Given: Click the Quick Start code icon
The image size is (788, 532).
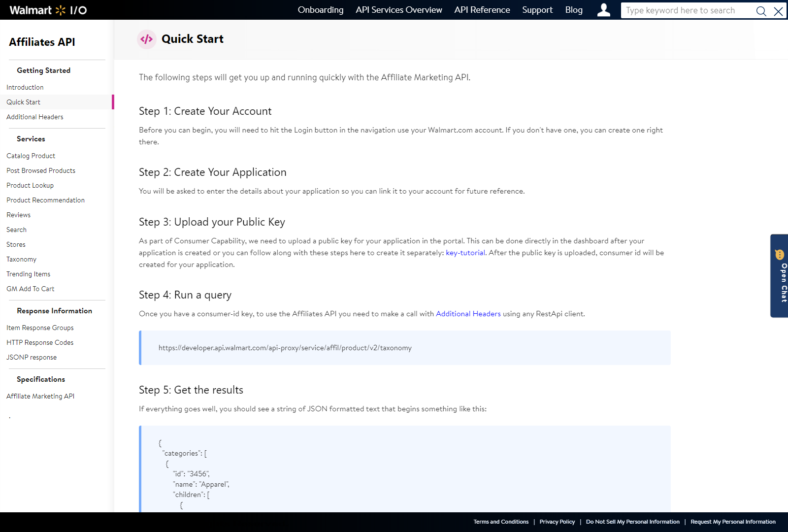Looking at the screenshot, I should [146, 39].
